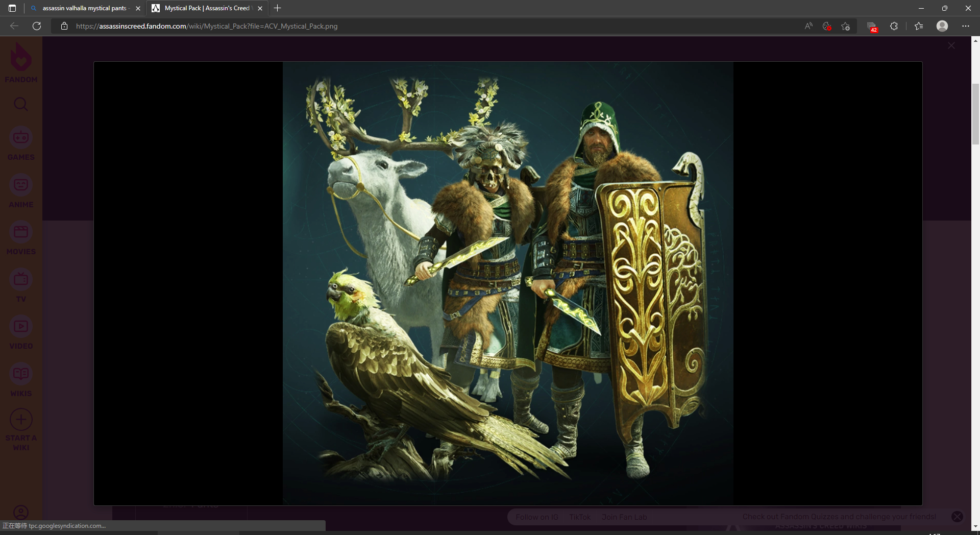Open the browser extensions puzzle icon

point(894,26)
